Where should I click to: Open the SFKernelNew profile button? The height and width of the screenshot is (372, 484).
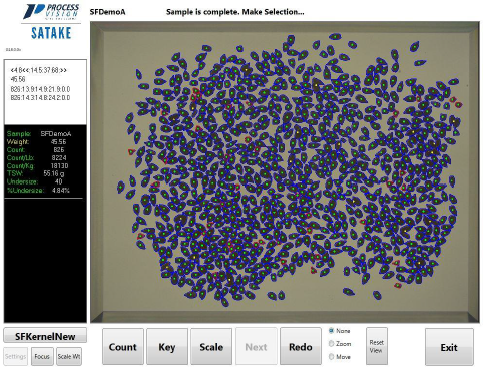[45, 336]
